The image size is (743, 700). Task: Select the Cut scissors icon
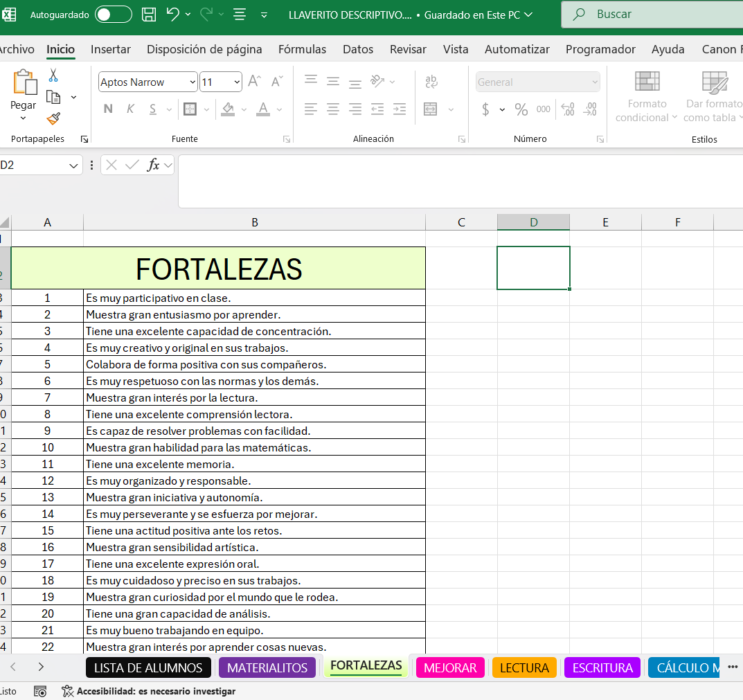pos(53,75)
